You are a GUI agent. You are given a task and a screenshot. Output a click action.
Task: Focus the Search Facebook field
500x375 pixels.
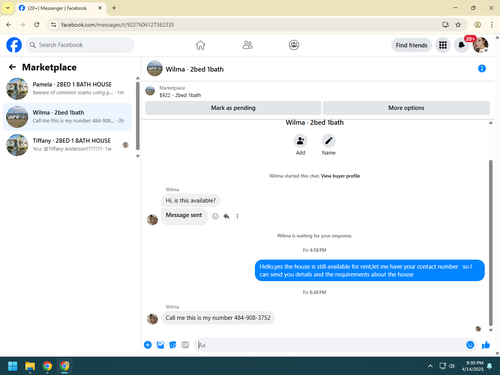coord(80,45)
